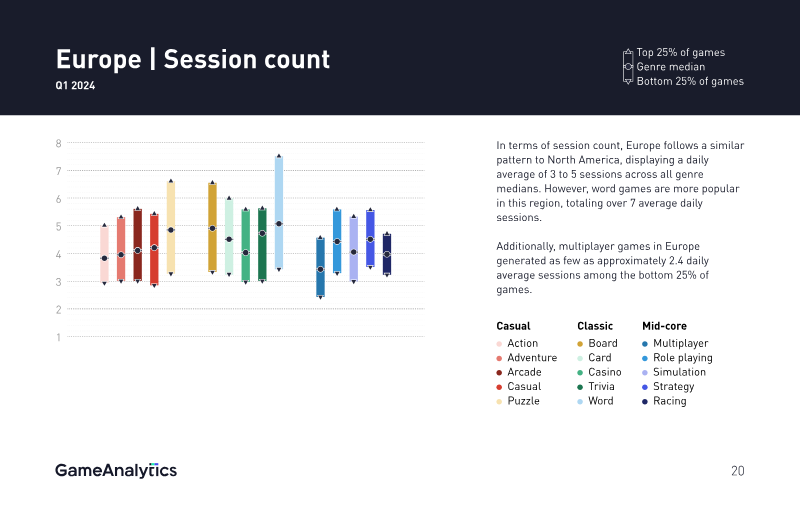The image size is (800, 506).
Task: Click the "Classic" legend heading
Action: point(595,326)
